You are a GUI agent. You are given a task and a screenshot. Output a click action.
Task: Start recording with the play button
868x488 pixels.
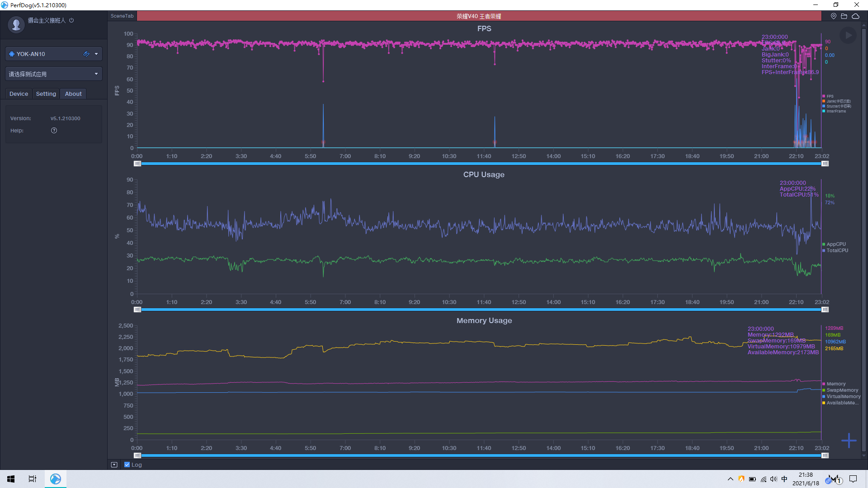[x=848, y=35]
